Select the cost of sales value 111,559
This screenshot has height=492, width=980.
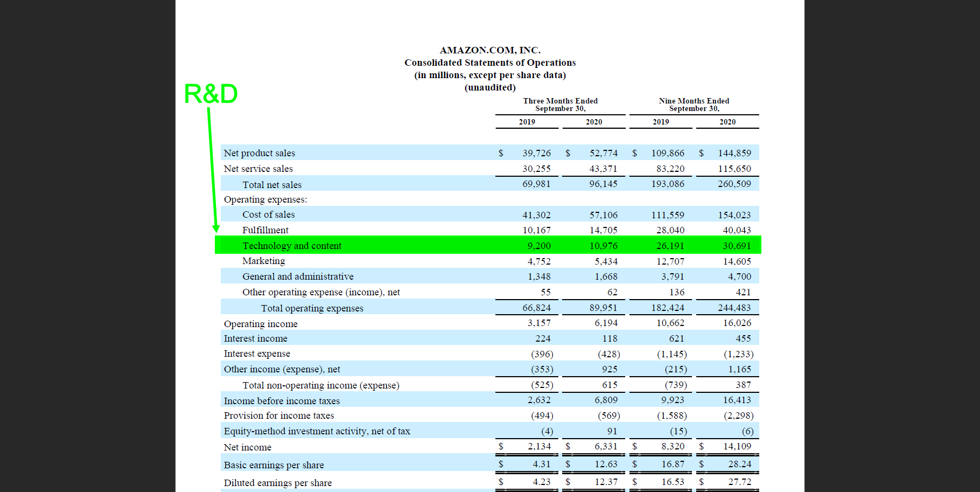pyautogui.click(x=668, y=215)
